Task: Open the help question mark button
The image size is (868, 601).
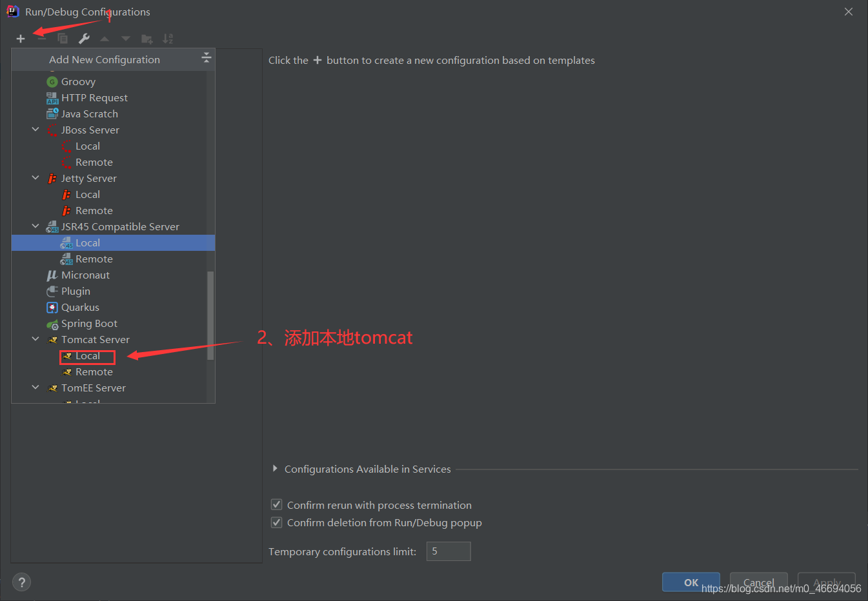Action: click(x=22, y=582)
